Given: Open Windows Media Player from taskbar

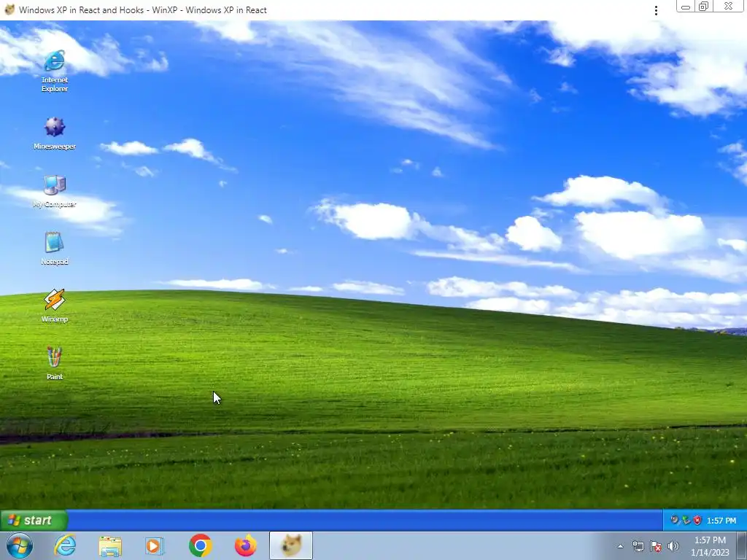Looking at the screenshot, I should 155,545.
